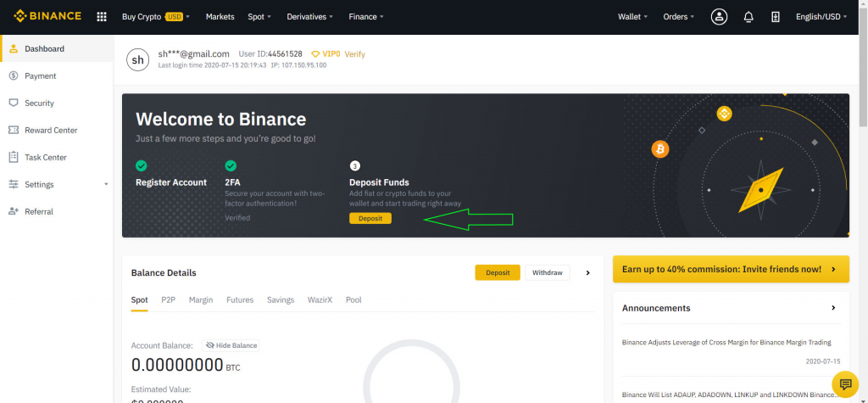The height and width of the screenshot is (403, 868).
Task: Open Reward Center in the sidebar
Action: (x=57, y=131)
